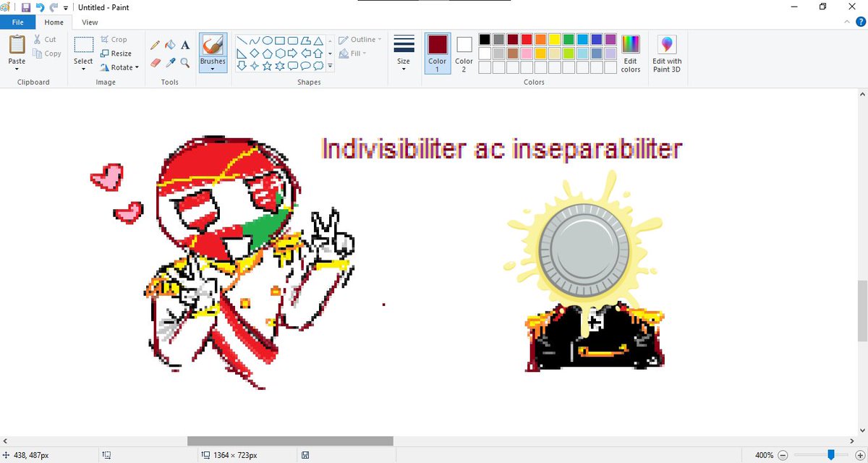The width and height of the screenshot is (868, 463).
Task: Click the vertical scrollbar thumb
Action: pyautogui.click(x=862, y=310)
